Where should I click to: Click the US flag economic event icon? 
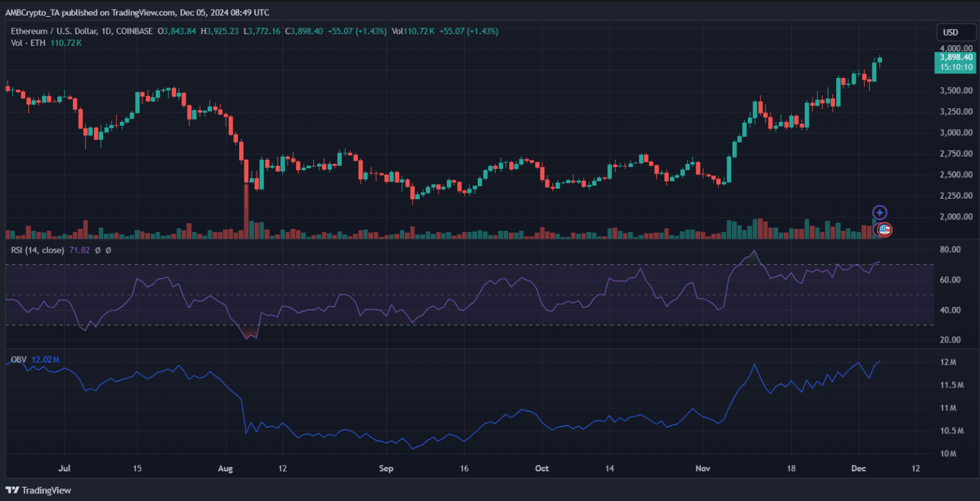point(885,230)
